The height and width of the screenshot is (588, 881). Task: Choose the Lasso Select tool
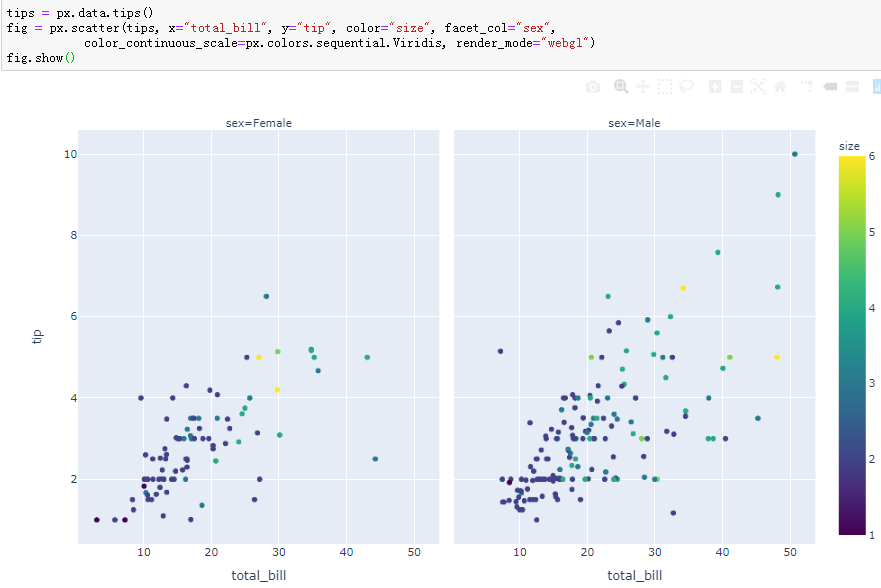[686, 87]
